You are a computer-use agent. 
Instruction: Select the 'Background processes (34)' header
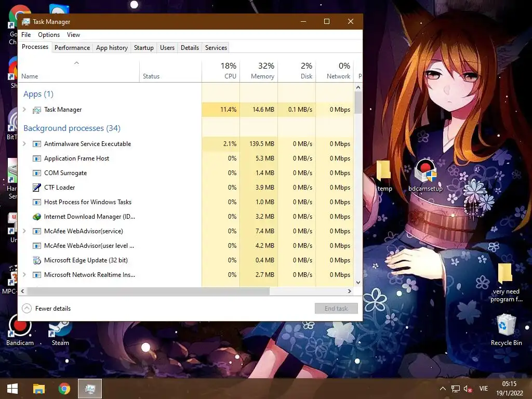(x=72, y=128)
